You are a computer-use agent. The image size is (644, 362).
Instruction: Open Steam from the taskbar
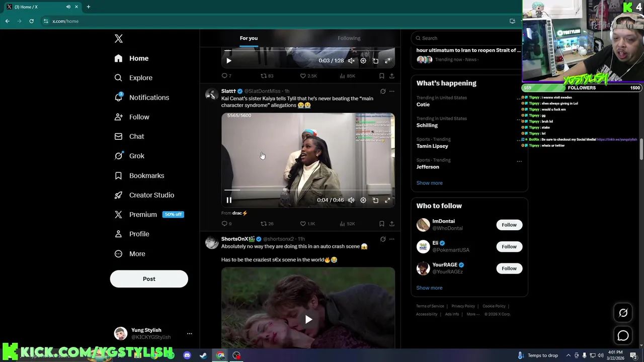(203, 355)
